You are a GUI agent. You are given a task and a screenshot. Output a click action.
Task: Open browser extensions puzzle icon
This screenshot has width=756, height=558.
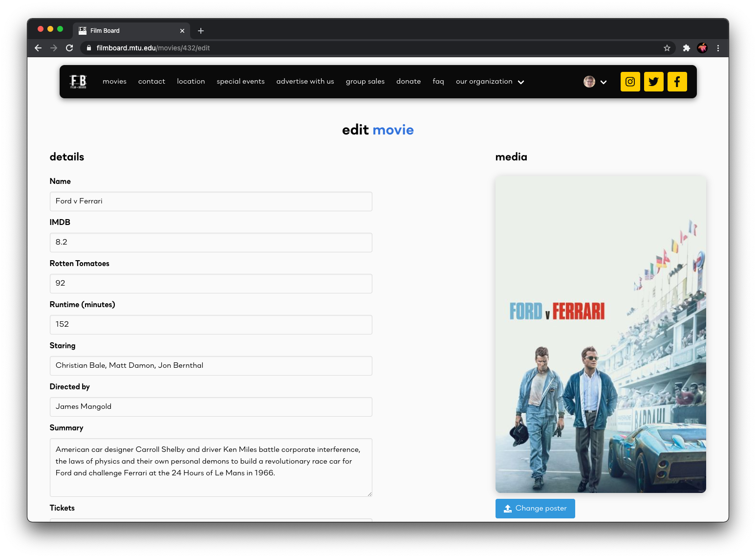[686, 48]
